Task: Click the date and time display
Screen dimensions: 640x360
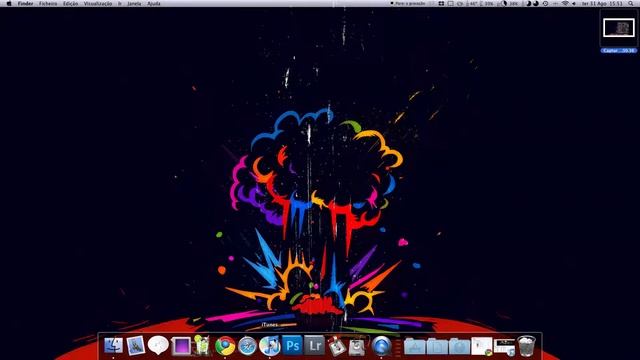Action: click(602, 3)
